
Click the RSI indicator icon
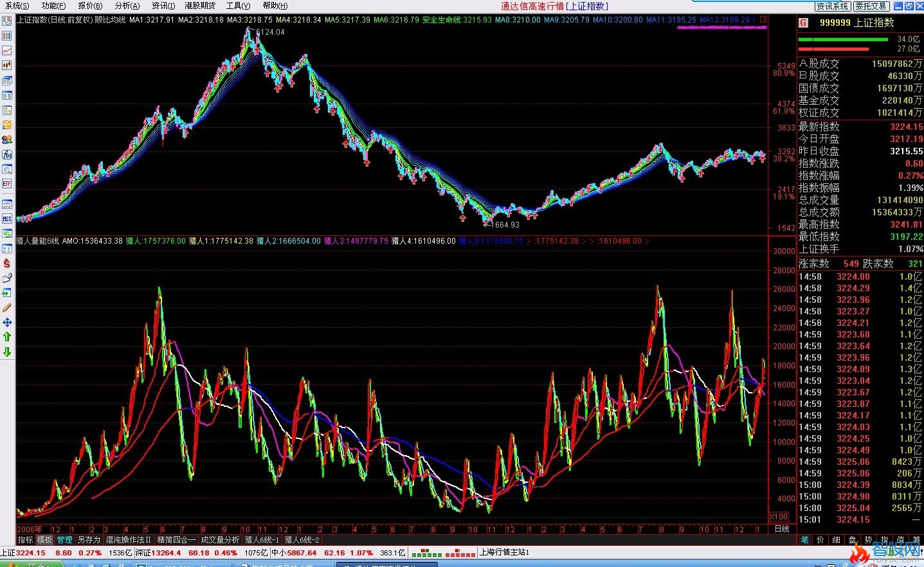click(7, 219)
